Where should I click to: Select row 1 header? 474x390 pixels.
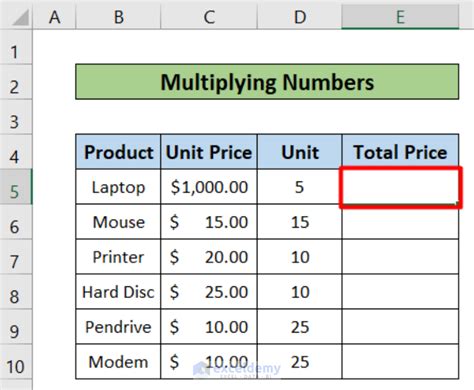(x=16, y=47)
